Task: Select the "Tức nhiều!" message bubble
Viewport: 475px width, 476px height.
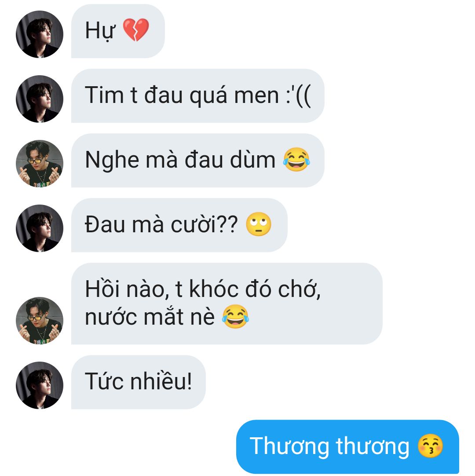Action: [139, 382]
